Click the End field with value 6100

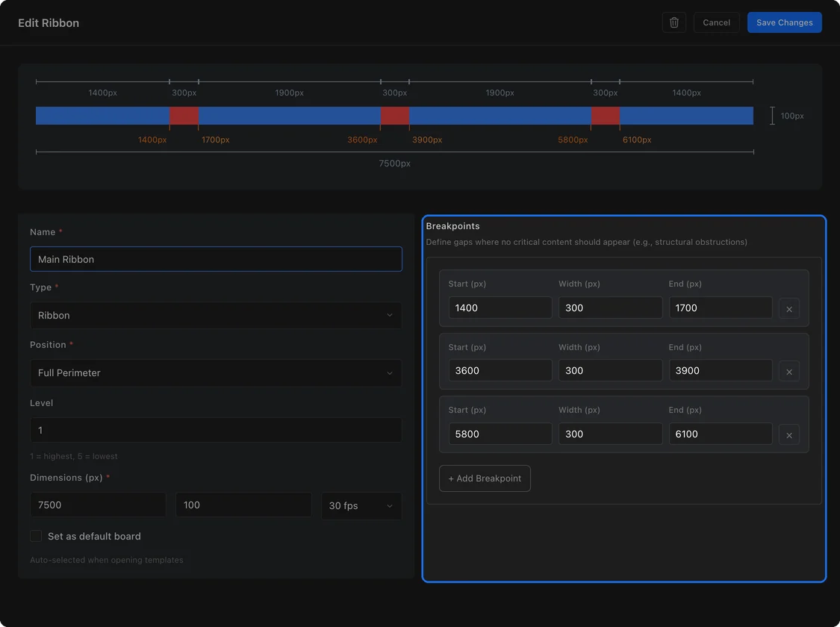pyautogui.click(x=721, y=434)
